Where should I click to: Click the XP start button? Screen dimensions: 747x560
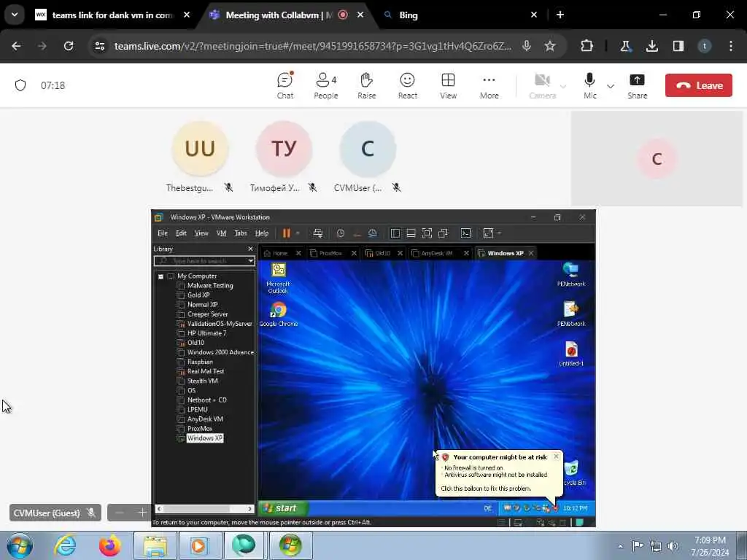(x=283, y=508)
